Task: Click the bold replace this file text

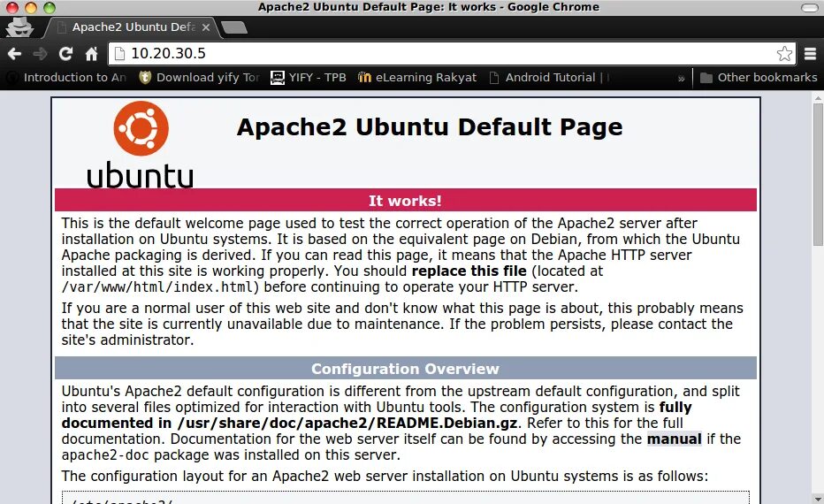Action: coord(469,271)
